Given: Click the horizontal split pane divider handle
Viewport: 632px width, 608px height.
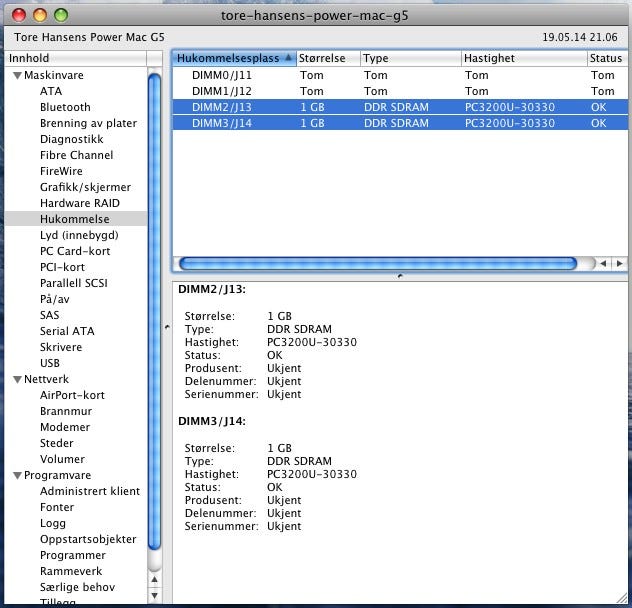Looking at the screenshot, I should (x=400, y=275).
